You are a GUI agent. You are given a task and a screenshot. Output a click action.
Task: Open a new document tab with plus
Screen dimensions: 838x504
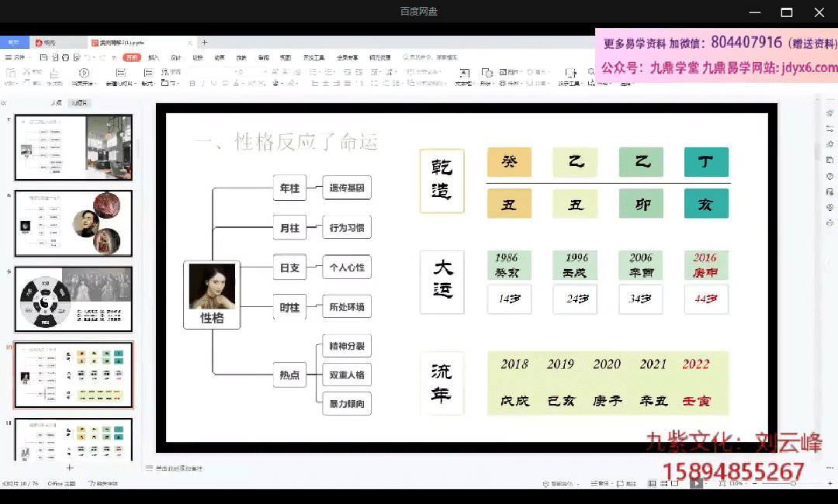205,43
